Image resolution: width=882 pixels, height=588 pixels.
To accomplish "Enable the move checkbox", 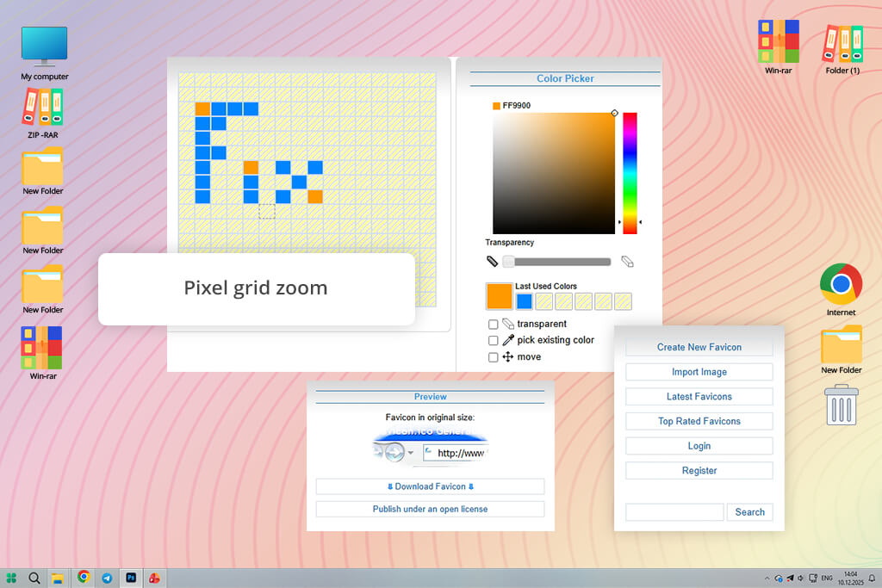I will [x=494, y=357].
